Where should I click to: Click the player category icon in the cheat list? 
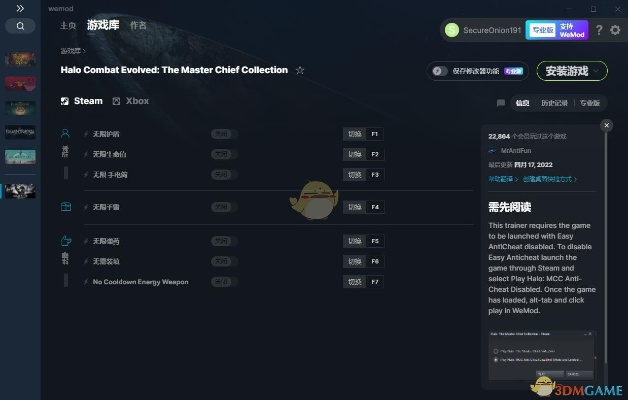click(65, 133)
